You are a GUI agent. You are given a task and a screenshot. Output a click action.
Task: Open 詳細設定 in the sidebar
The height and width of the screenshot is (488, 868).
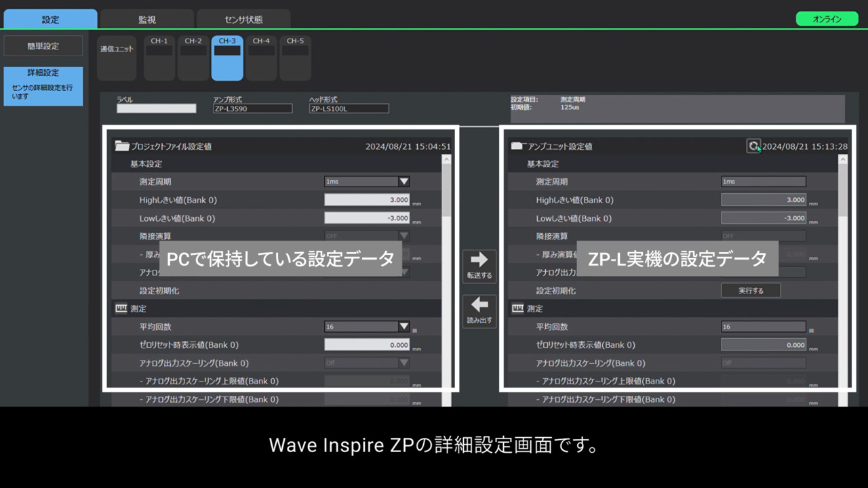43,86
